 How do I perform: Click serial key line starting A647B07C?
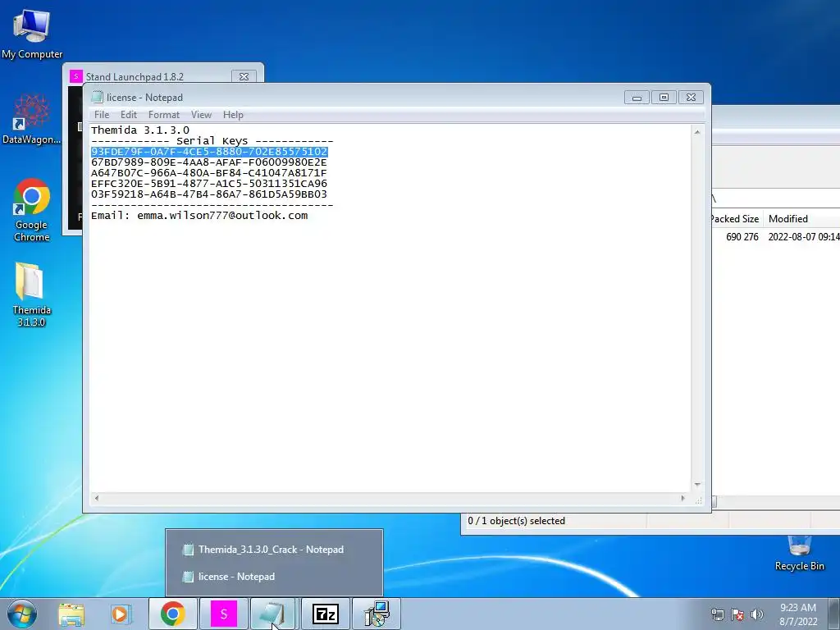(209, 173)
